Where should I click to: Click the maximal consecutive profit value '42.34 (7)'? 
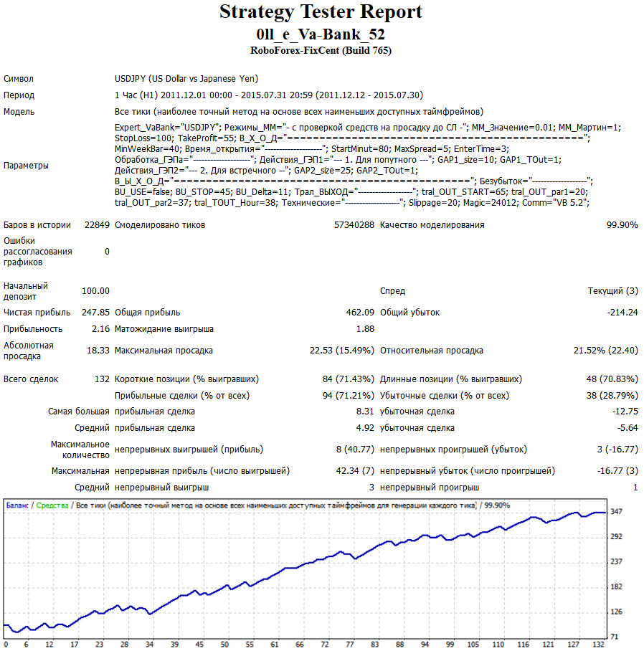(x=355, y=471)
